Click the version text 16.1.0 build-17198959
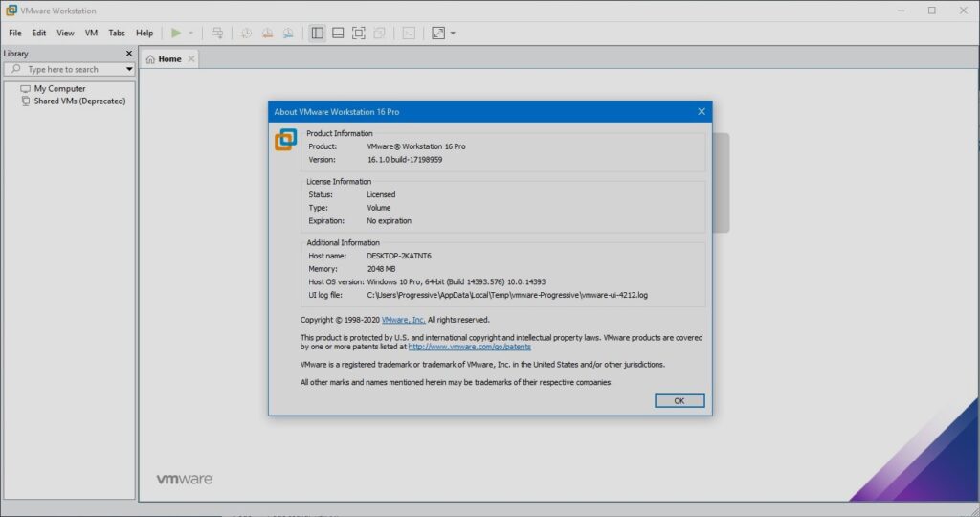This screenshot has width=980, height=517. (405, 160)
